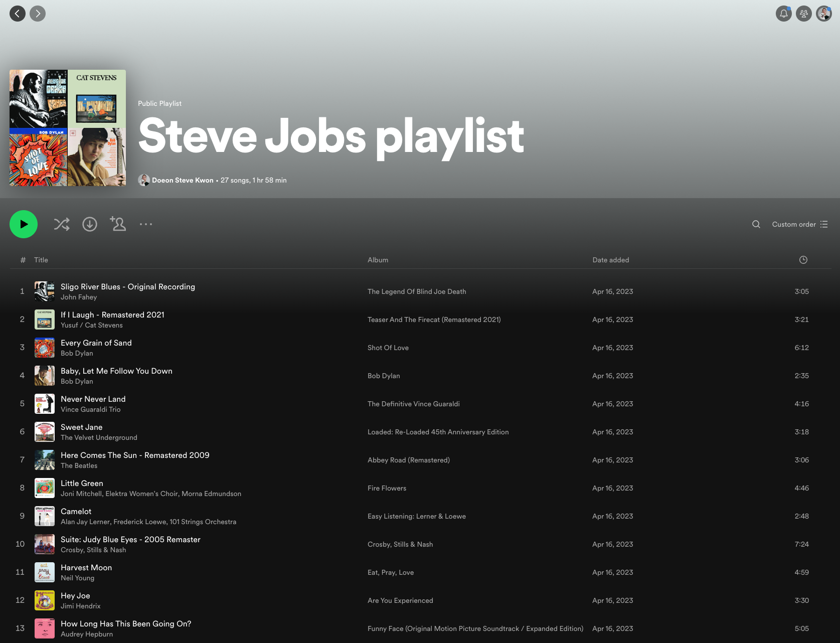840x643 pixels.
Task: Open the Crosby, Stills & Nash album link
Action: [400, 544]
